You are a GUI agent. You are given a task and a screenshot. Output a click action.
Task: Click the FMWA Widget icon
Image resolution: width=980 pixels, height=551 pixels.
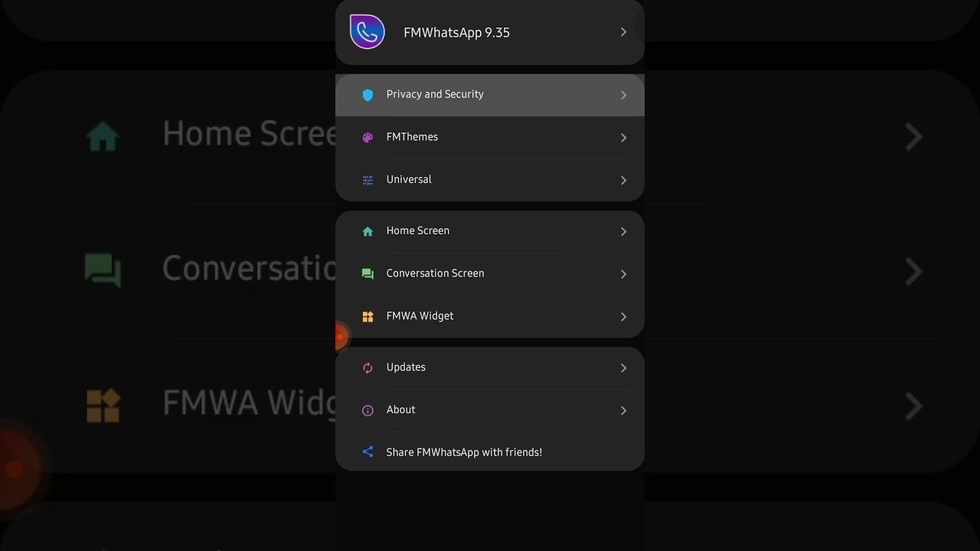(367, 316)
